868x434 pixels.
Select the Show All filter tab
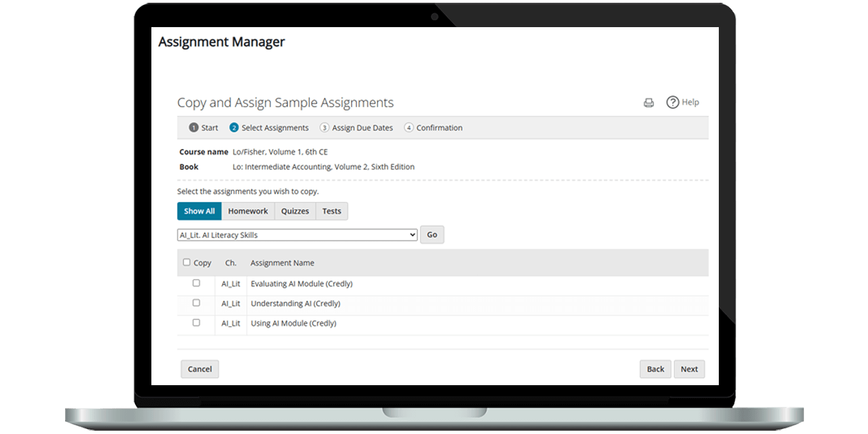[x=199, y=211]
